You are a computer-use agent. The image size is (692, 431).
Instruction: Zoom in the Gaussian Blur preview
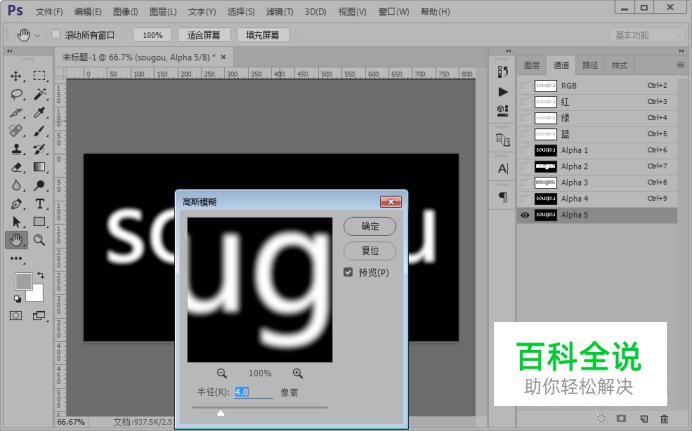[298, 373]
